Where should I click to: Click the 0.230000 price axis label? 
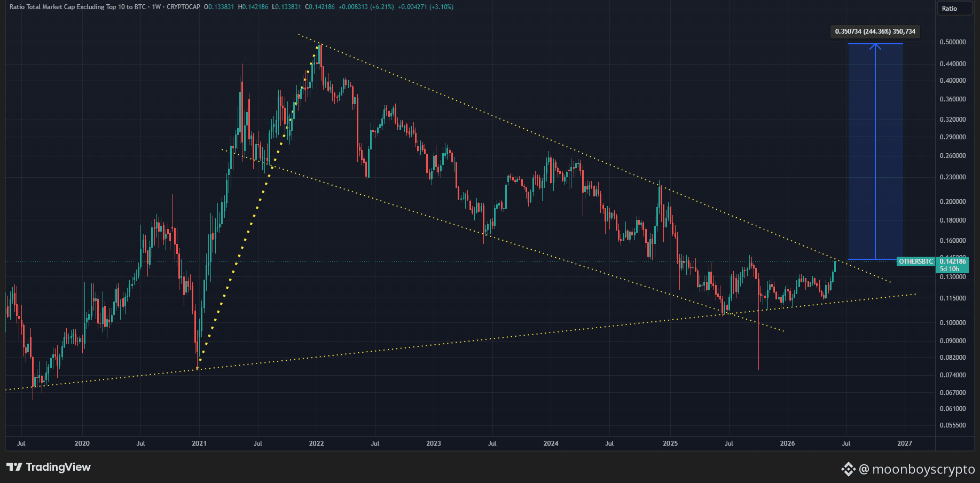[x=953, y=177]
